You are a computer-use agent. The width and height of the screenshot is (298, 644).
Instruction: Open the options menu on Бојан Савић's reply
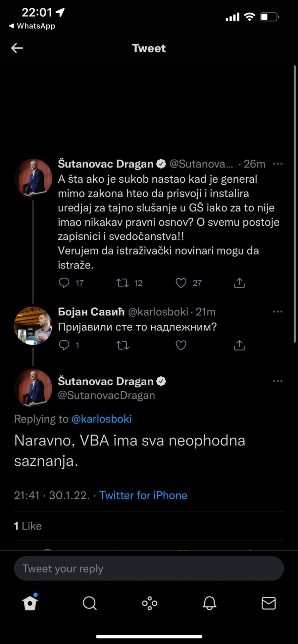point(278,311)
